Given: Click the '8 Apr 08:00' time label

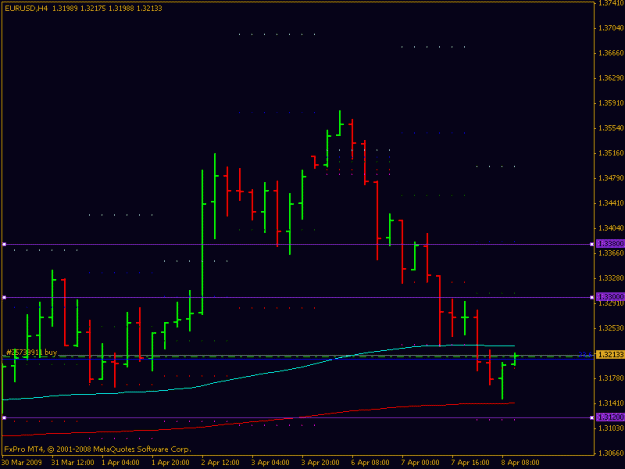Looking at the screenshot, I should 520,463.
